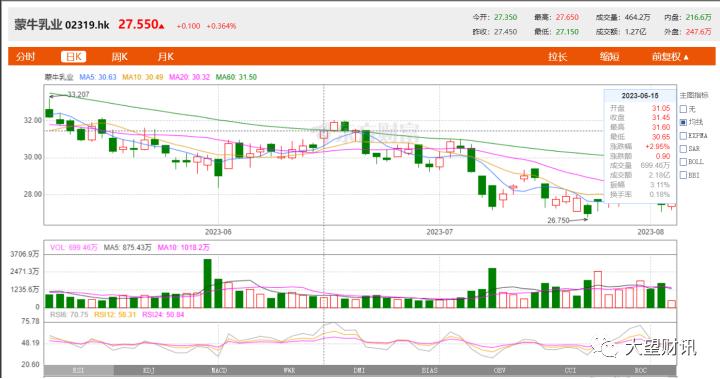The width and height of the screenshot is (720, 379).
Task: Select the CCI indicator tab
Action: (x=570, y=370)
